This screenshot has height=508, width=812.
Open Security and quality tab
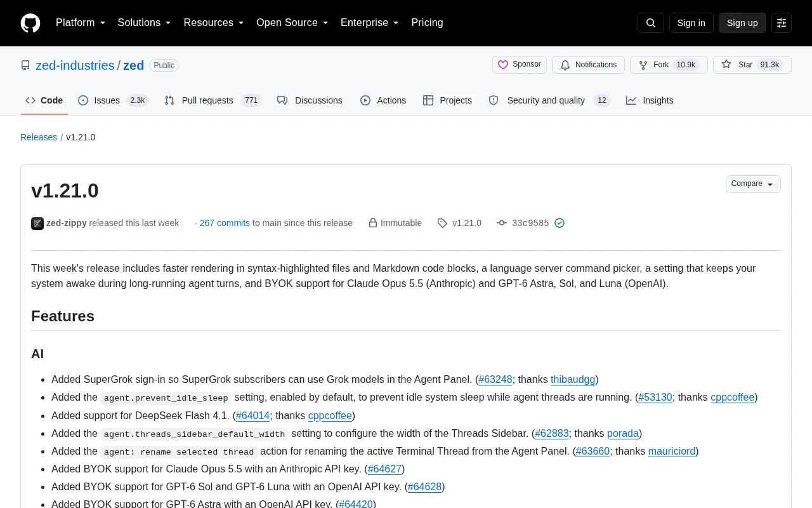click(x=549, y=100)
